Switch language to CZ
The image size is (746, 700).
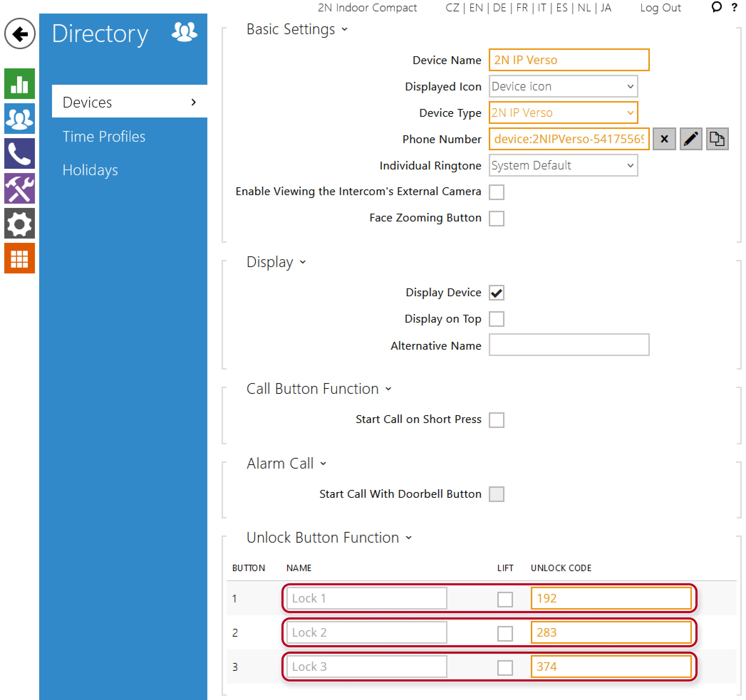pyautogui.click(x=452, y=7)
